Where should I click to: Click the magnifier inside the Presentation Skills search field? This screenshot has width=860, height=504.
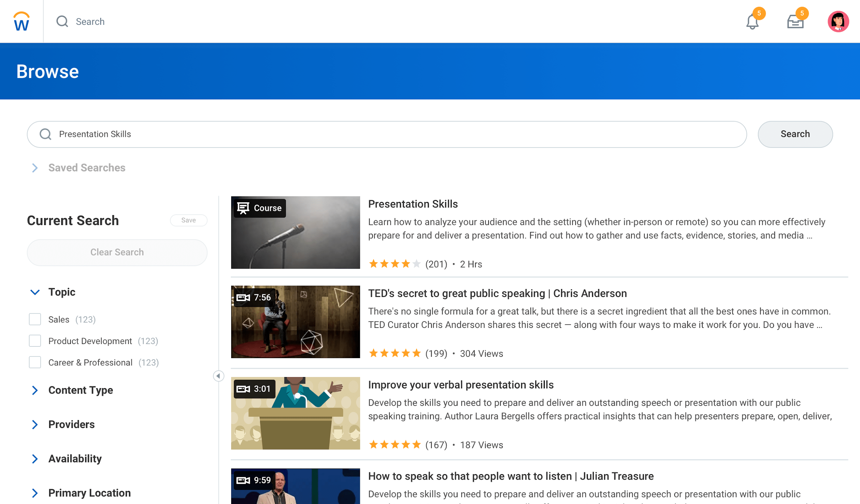45,134
